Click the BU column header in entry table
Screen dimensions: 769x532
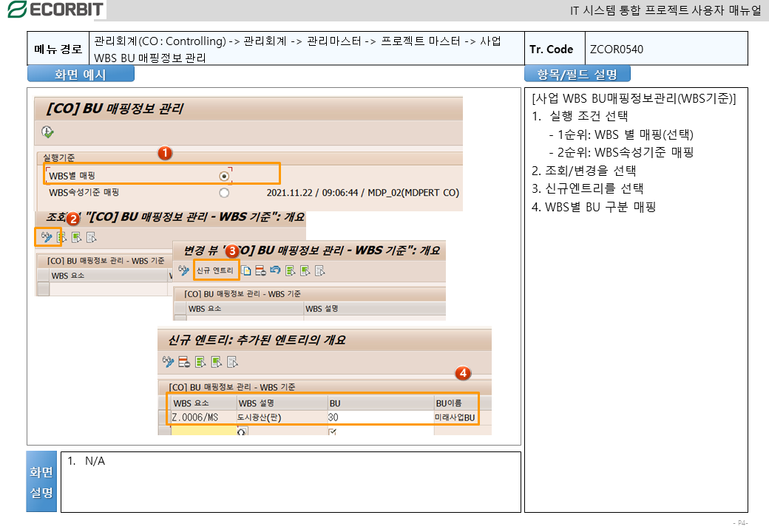335,403
